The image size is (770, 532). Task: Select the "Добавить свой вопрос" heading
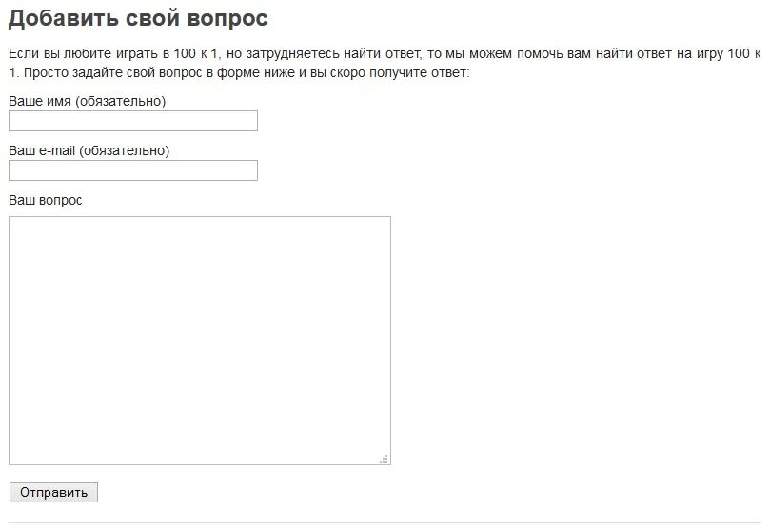click(x=138, y=18)
